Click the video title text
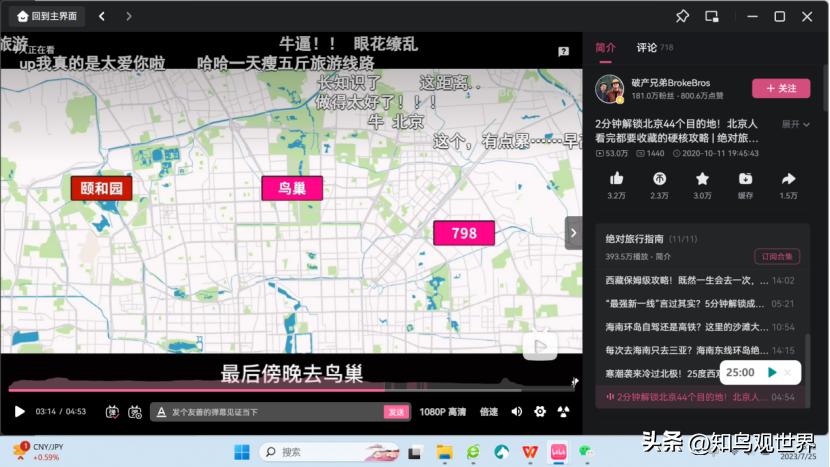The width and height of the screenshot is (830, 467). 676,131
